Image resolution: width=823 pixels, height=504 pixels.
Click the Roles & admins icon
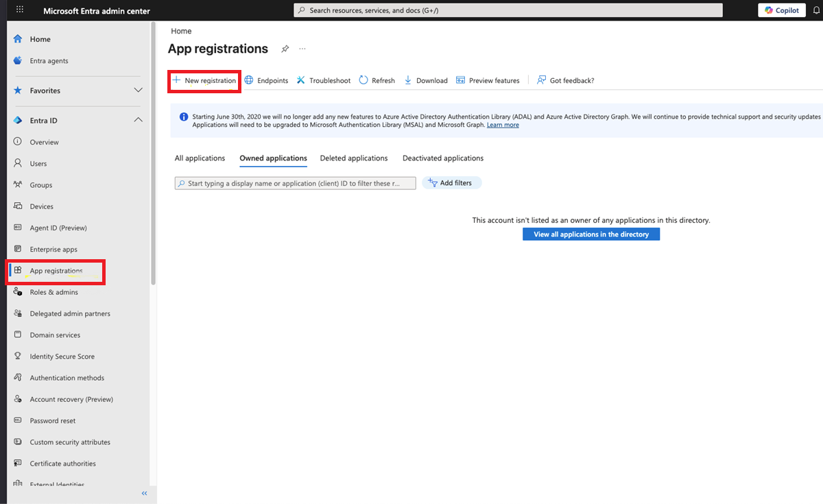tap(18, 292)
